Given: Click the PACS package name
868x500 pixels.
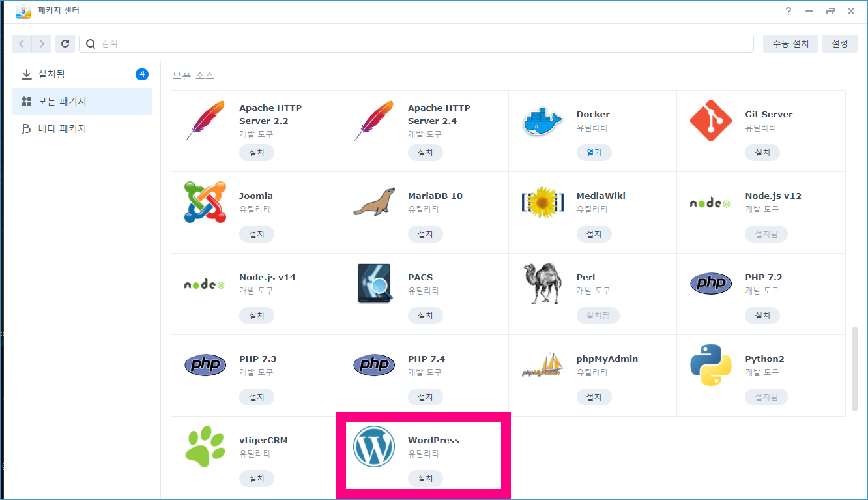Looking at the screenshot, I should click(x=420, y=277).
